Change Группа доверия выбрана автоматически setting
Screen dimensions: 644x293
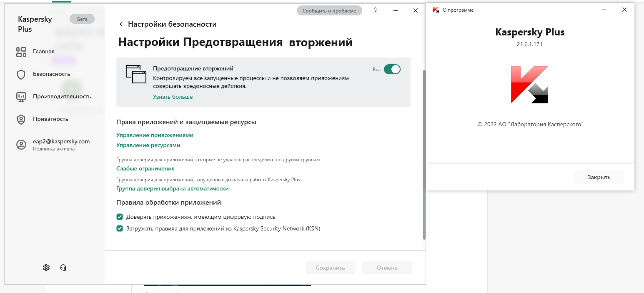pyautogui.click(x=172, y=189)
